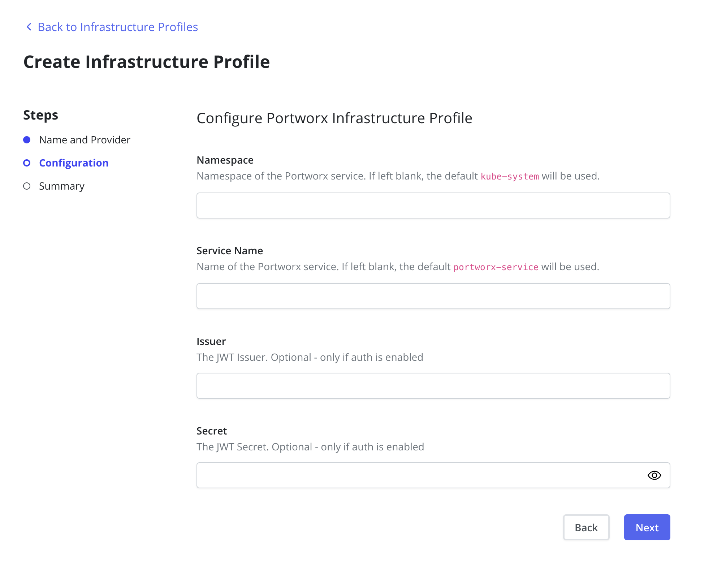This screenshot has width=726, height=588.
Task: Click the Steps sidebar heading
Action: 40,115
